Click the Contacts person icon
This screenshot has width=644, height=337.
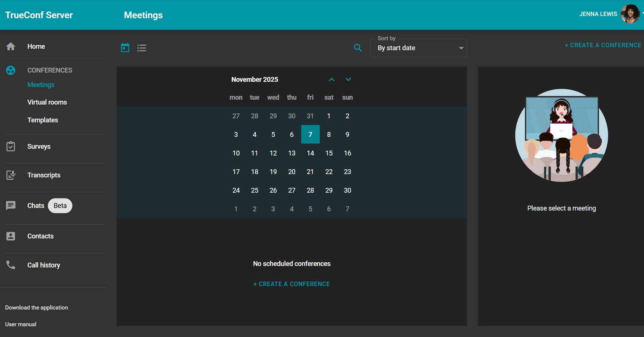(x=11, y=236)
